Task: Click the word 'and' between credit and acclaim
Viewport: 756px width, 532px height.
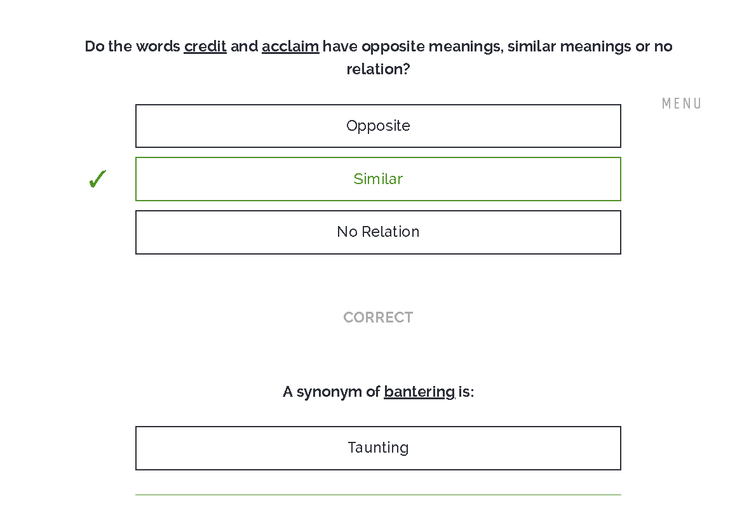Action: point(245,46)
